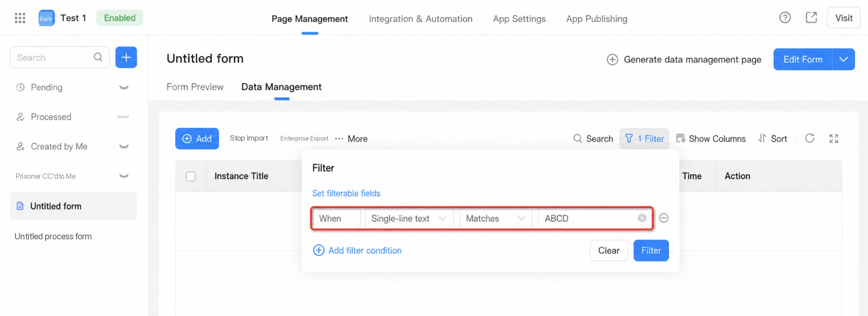Click the help question mark icon

click(x=785, y=17)
